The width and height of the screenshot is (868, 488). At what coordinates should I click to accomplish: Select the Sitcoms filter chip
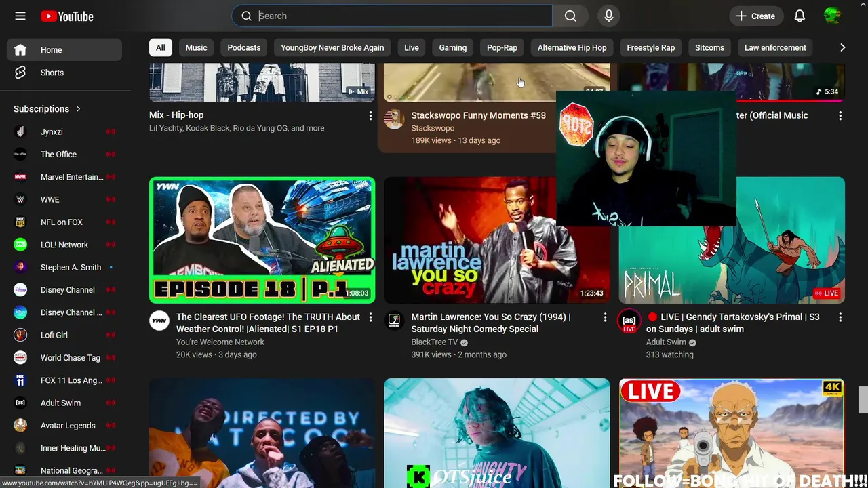pos(709,47)
